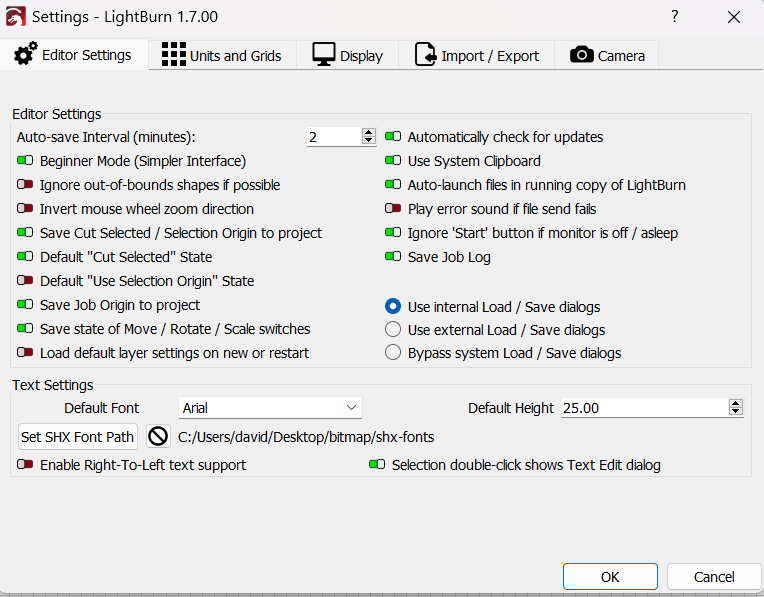
Task: Toggle Invert mouse wheel zoom direction
Action: point(25,208)
